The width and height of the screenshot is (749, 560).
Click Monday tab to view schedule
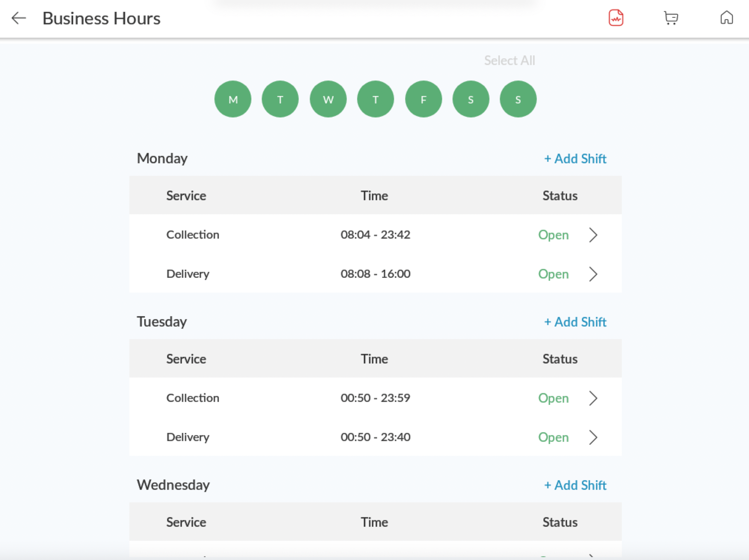(x=233, y=99)
